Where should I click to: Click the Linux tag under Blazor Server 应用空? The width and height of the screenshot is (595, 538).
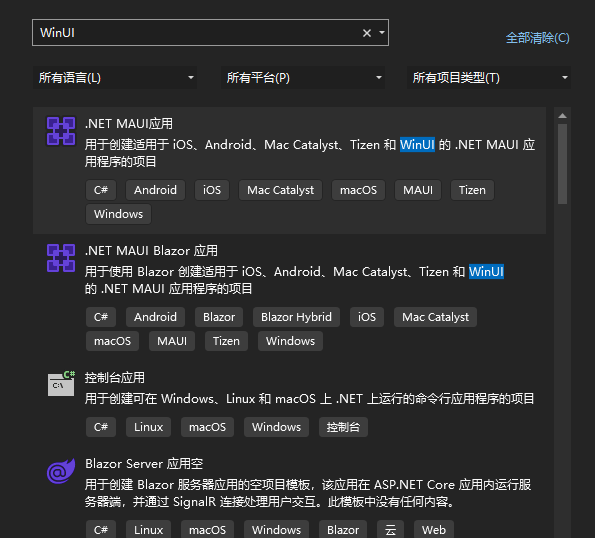(x=148, y=529)
